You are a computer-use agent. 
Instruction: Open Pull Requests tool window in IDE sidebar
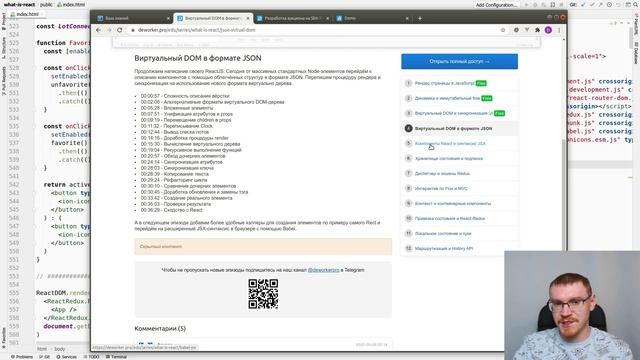click(x=4, y=81)
